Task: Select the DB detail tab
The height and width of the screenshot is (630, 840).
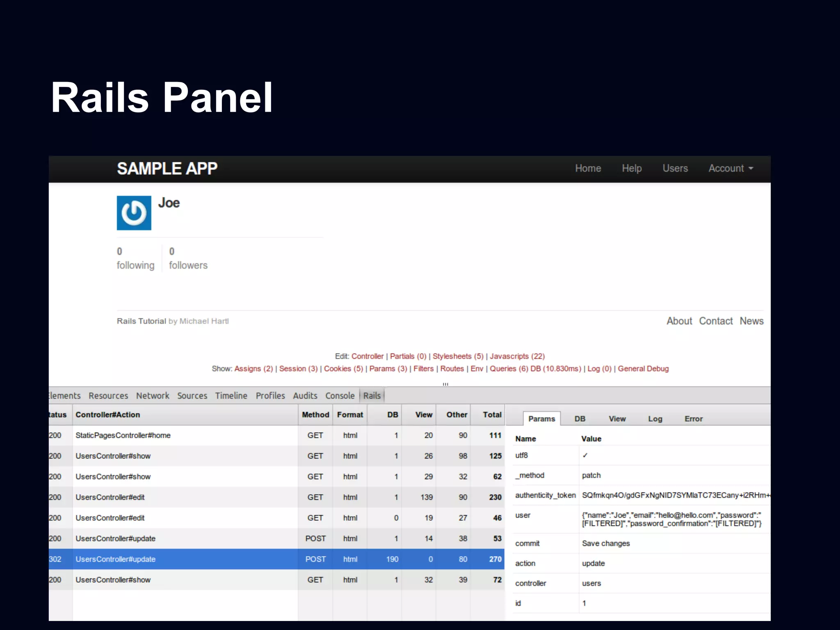Action: coord(580,419)
